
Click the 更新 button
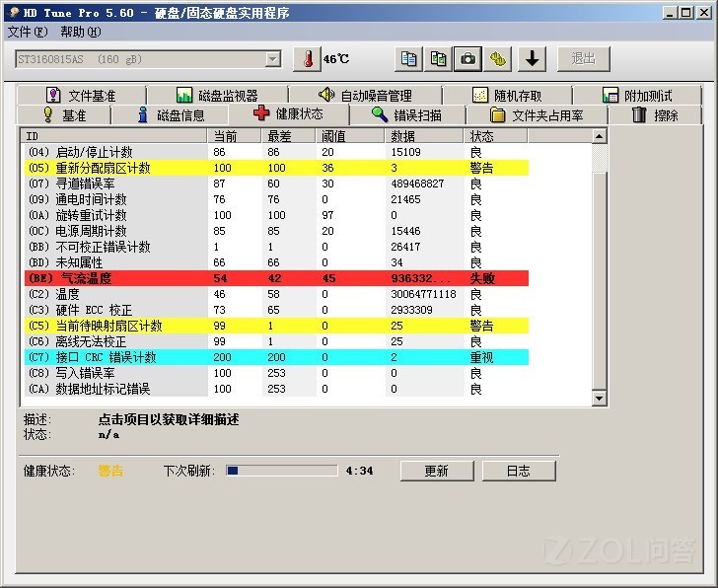[x=437, y=471]
